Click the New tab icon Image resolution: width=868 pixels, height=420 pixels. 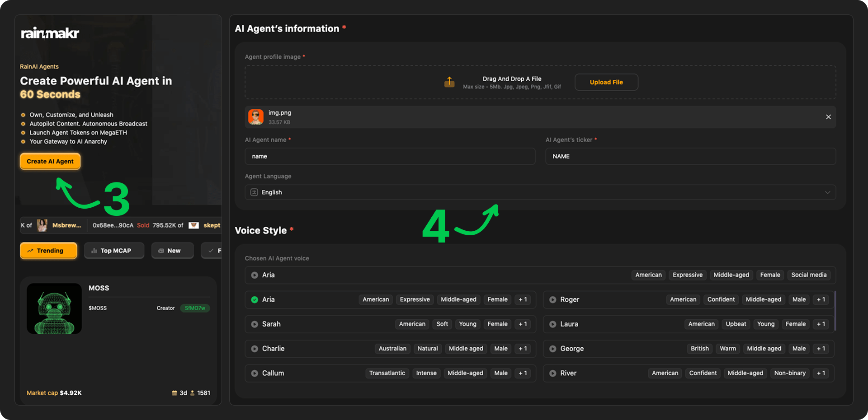tap(161, 251)
